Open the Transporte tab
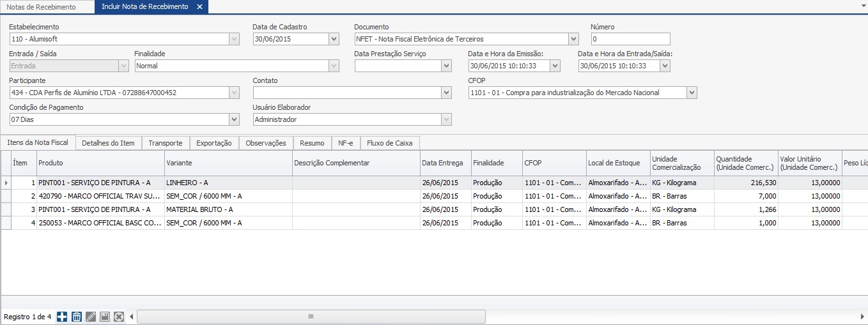 tap(166, 143)
